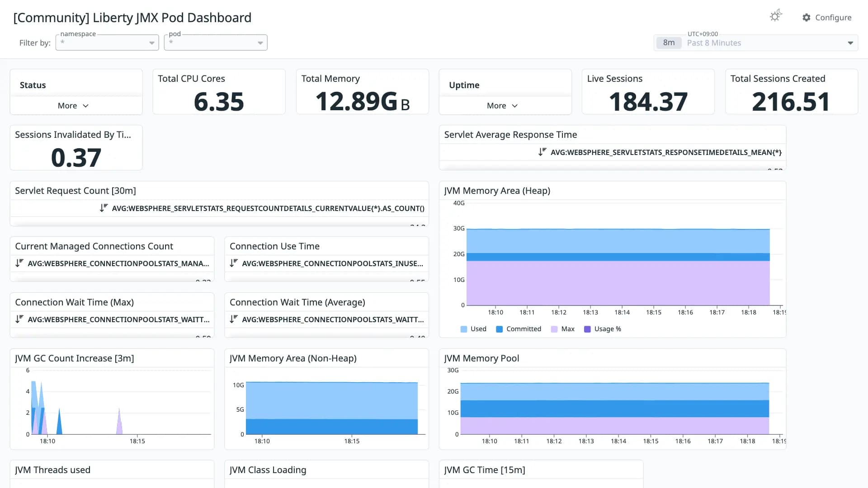The height and width of the screenshot is (488, 868).
Task: Click the Total Memory value 12.89G
Action: tap(363, 101)
